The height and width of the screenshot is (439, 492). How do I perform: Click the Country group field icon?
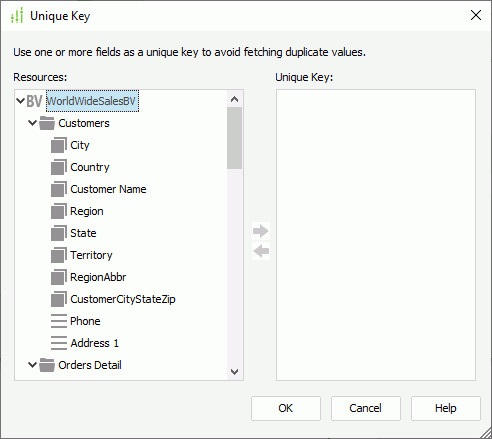(59, 167)
